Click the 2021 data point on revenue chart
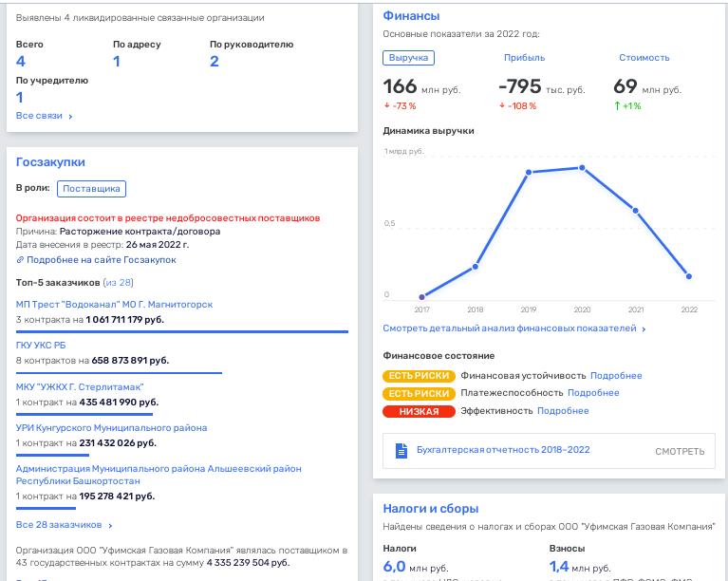This screenshot has height=581, width=728. [636, 211]
